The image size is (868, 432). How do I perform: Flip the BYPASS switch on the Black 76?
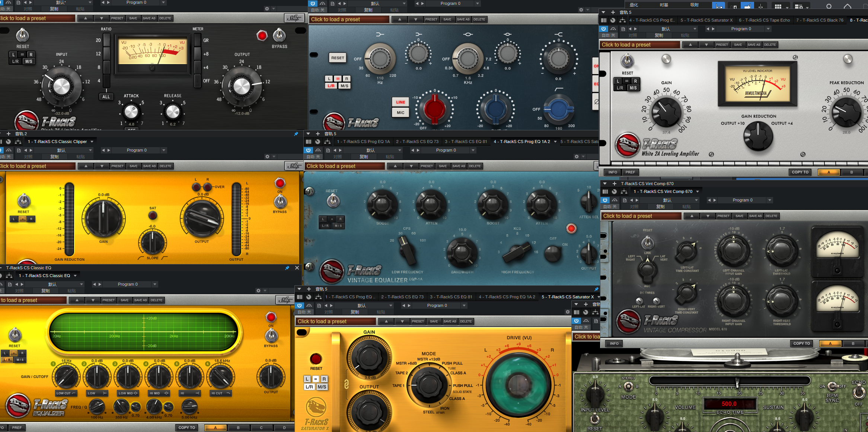pos(279,36)
